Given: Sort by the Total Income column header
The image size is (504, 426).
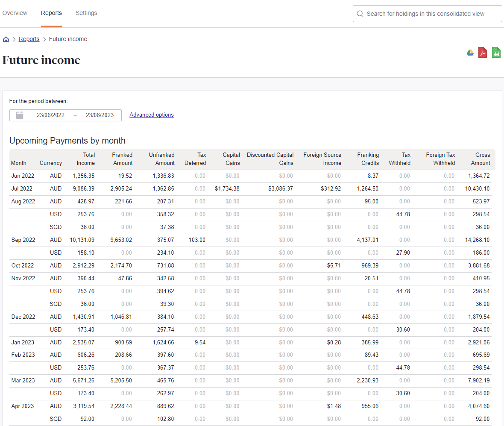Looking at the screenshot, I should pos(85,159).
